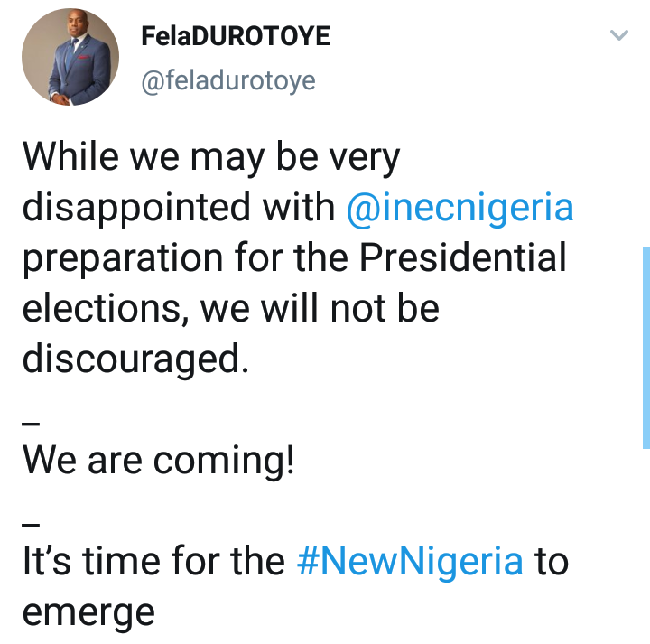Open the @feladurotoye handle
Viewport: 650px width, 644px height.
(x=228, y=81)
